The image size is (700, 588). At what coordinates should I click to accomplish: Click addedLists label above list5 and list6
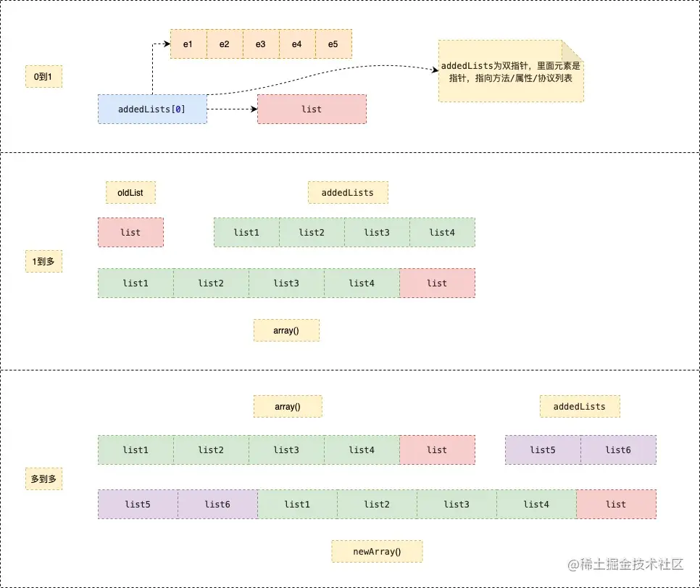point(580,407)
